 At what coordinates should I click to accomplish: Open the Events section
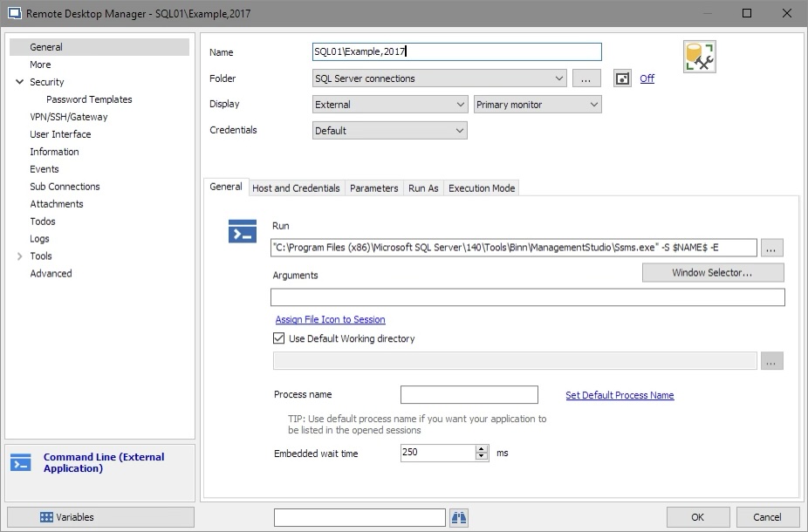(x=45, y=169)
